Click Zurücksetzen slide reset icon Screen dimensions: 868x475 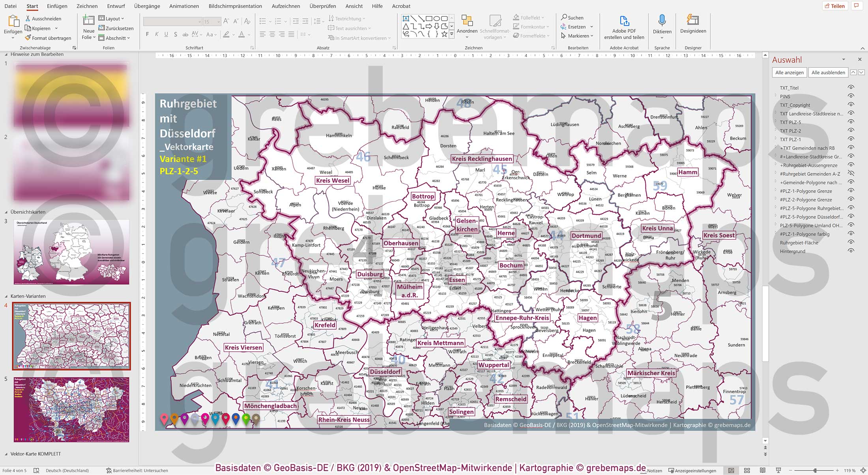coord(101,28)
